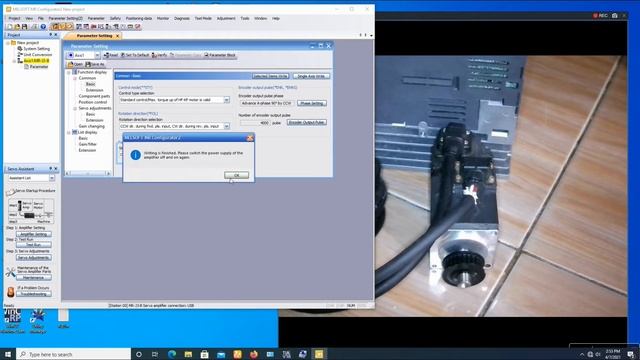Click Read in the parameter toolbar
The height and width of the screenshot is (360, 640).
111,55
